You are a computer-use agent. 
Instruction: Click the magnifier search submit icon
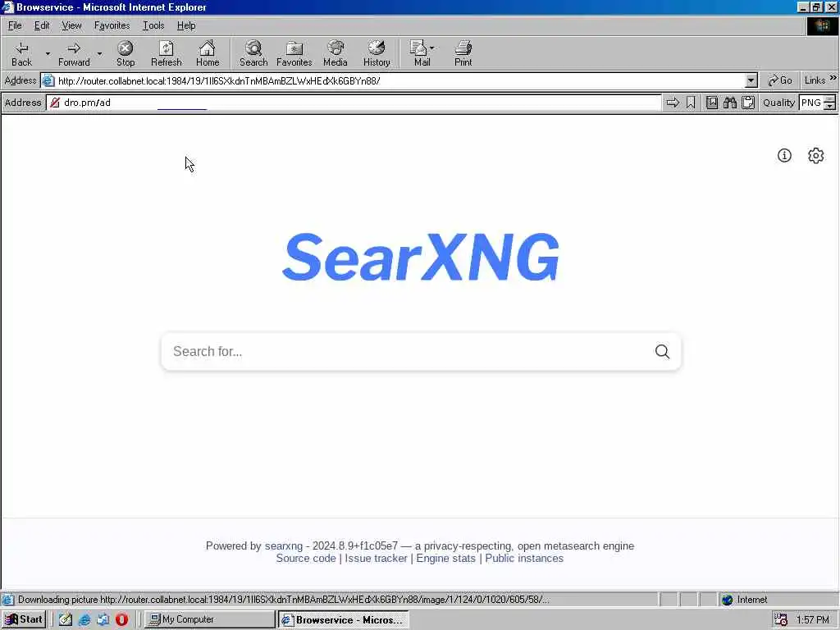tap(662, 351)
